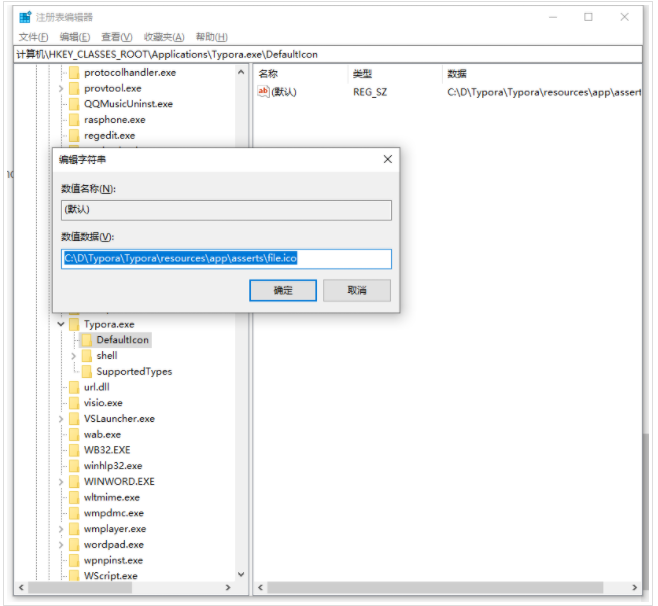Click the wltmime.exe folder icon
The height and width of the screenshot is (606, 658).
(x=74, y=497)
